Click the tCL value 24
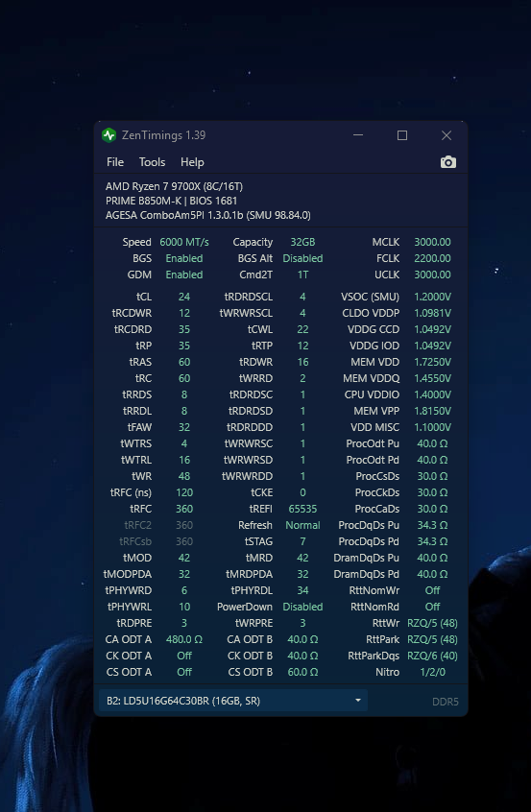Image resolution: width=531 pixels, height=812 pixels. click(184, 297)
